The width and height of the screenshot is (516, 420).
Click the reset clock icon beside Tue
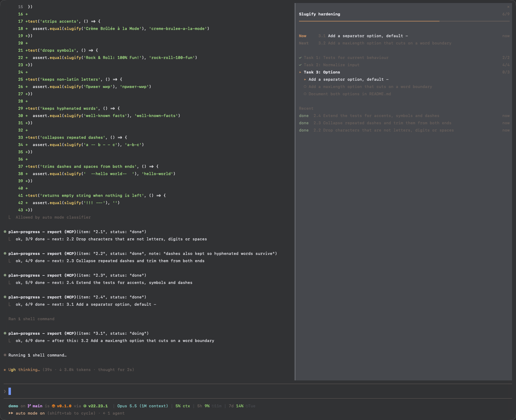[x=247, y=406]
